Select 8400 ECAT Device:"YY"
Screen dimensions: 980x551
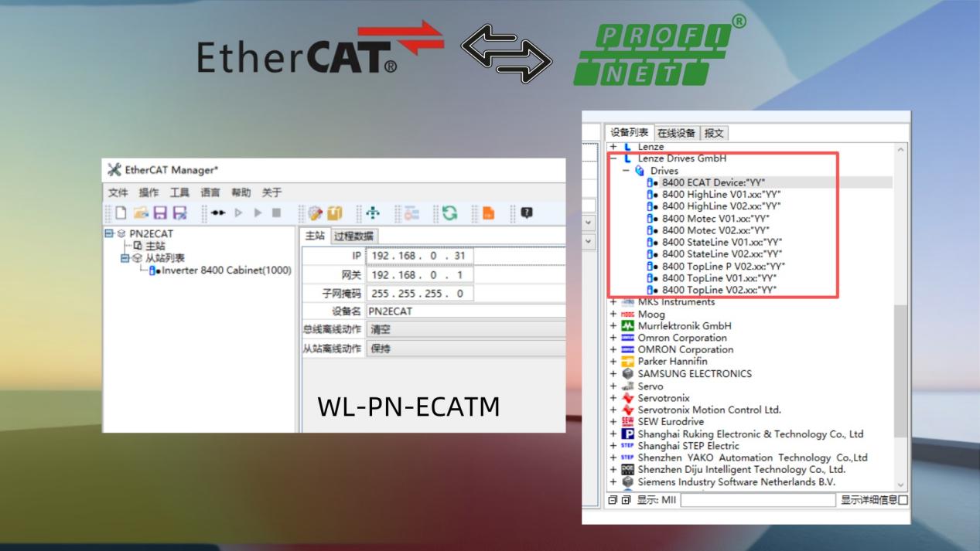(713, 182)
